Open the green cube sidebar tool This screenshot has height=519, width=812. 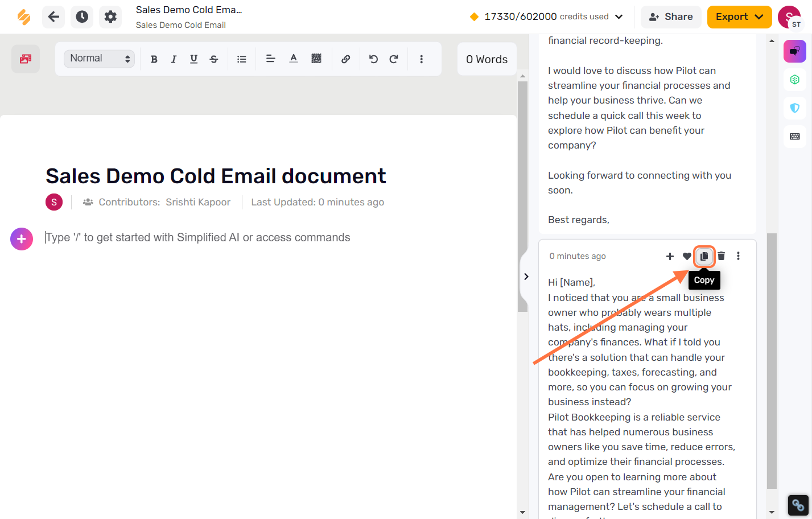point(795,80)
